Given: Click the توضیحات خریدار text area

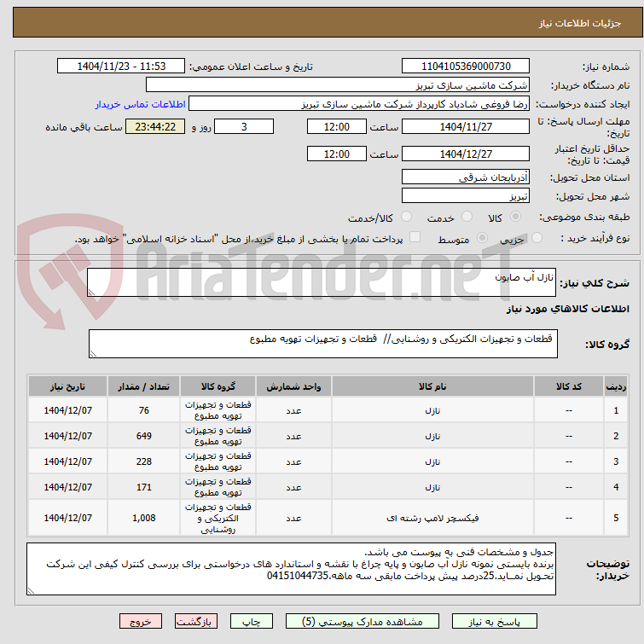Looking at the screenshot, I should click(291, 569).
